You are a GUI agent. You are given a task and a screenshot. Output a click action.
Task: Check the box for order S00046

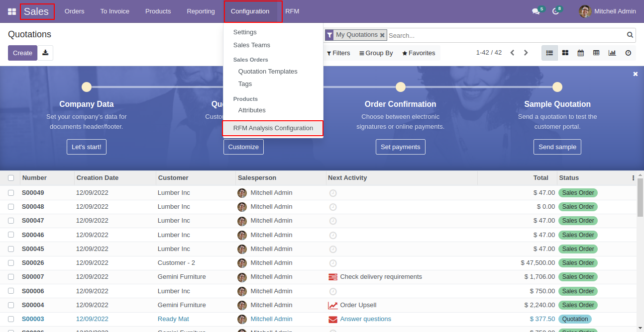tap(11, 235)
